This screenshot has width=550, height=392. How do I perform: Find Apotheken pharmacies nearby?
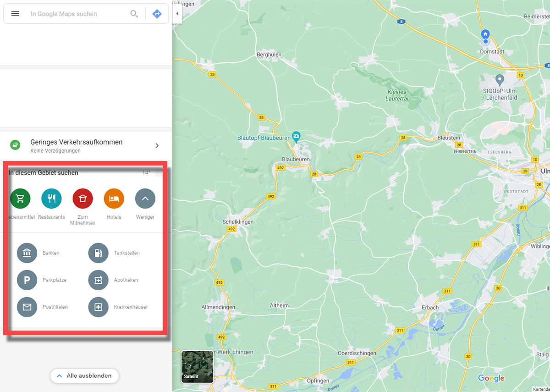(x=98, y=280)
